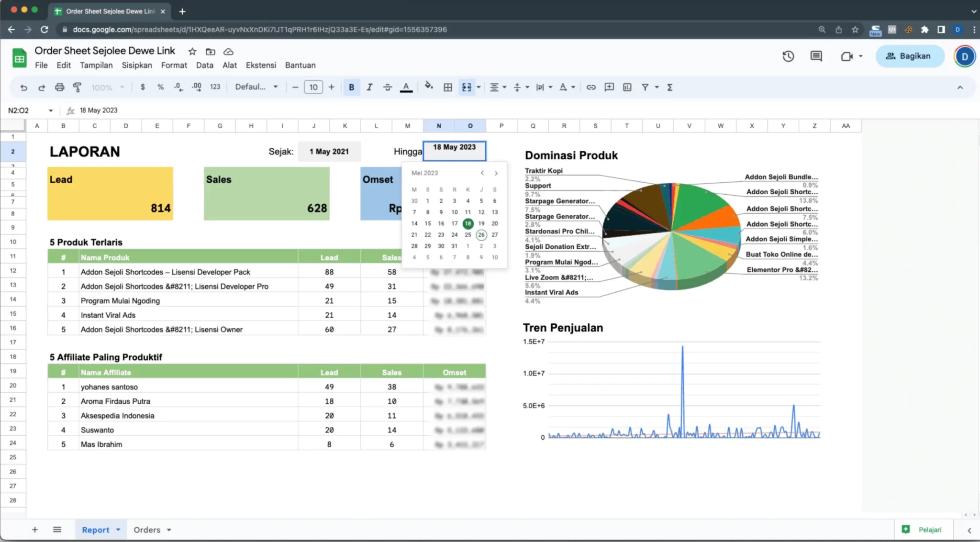Format as percent
The width and height of the screenshot is (980, 542).
coord(160,87)
